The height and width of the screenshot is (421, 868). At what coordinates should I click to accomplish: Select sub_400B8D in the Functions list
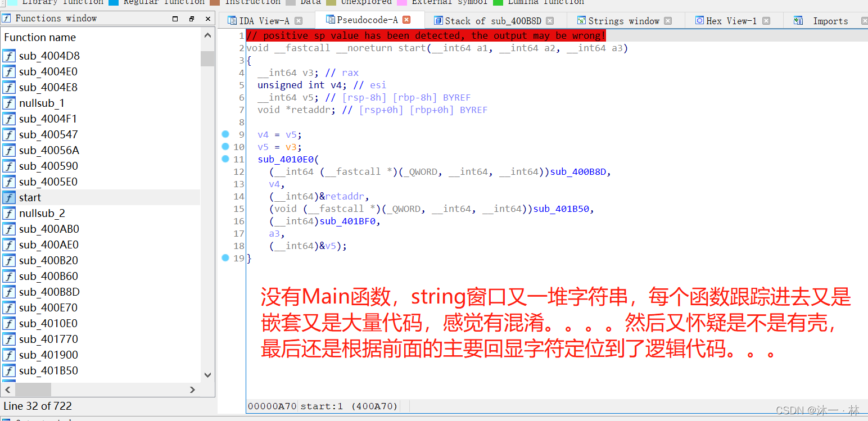click(x=101, y=292)
